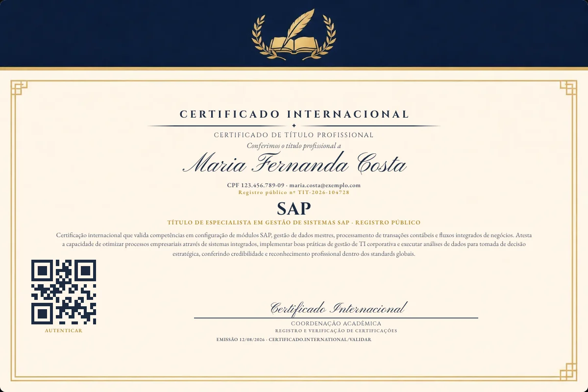Click the large SAP title
The image size is (588, 392).
[294, 208]
